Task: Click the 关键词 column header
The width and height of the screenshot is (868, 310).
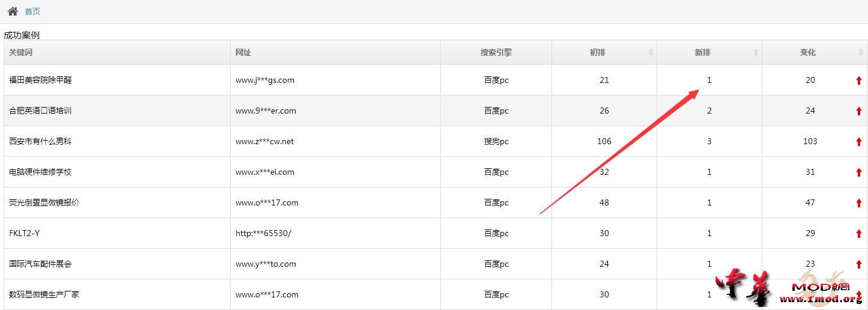Action: point(117,52)
